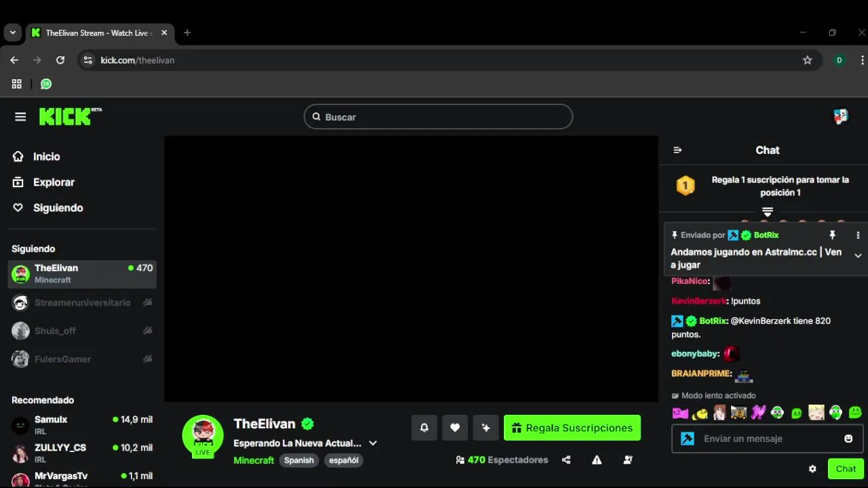Open a new browser tab

point(187,33)
